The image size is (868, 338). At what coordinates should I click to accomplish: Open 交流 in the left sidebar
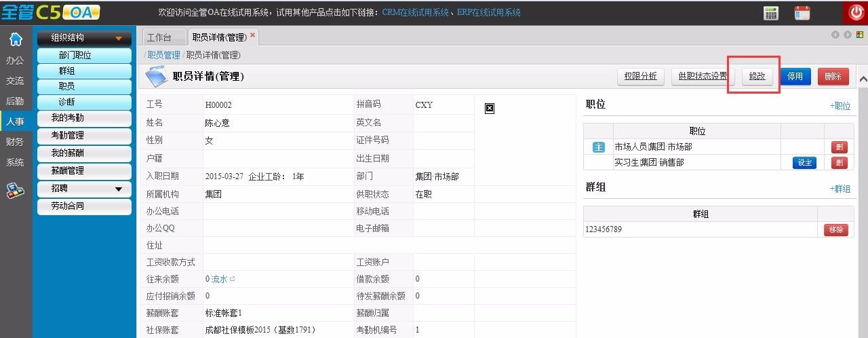15,81
